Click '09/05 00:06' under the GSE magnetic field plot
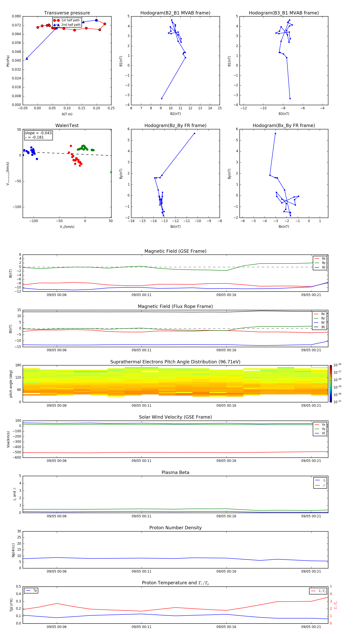Screen dimensions: 351x644 pyautogui.click(x=57, y=295)
